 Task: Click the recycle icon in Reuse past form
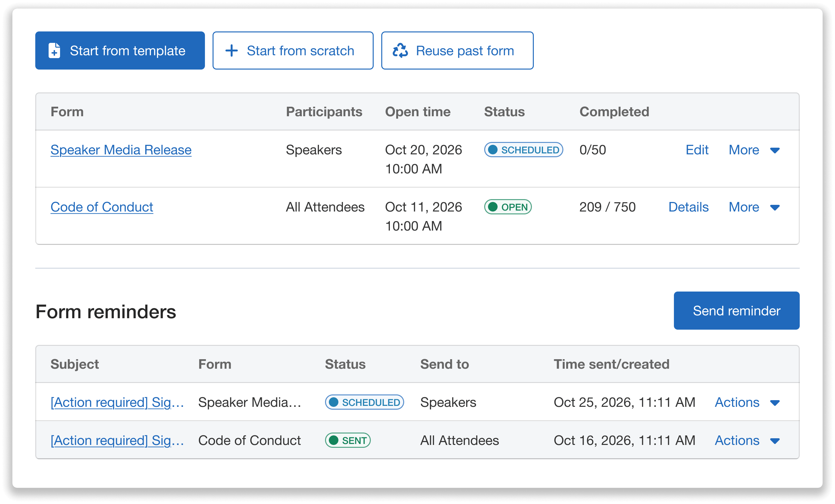point(400,51)
